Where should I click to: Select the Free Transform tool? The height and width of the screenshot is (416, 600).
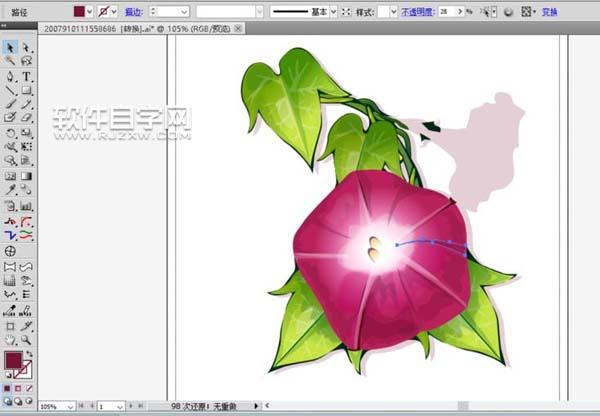pos(26,147)
